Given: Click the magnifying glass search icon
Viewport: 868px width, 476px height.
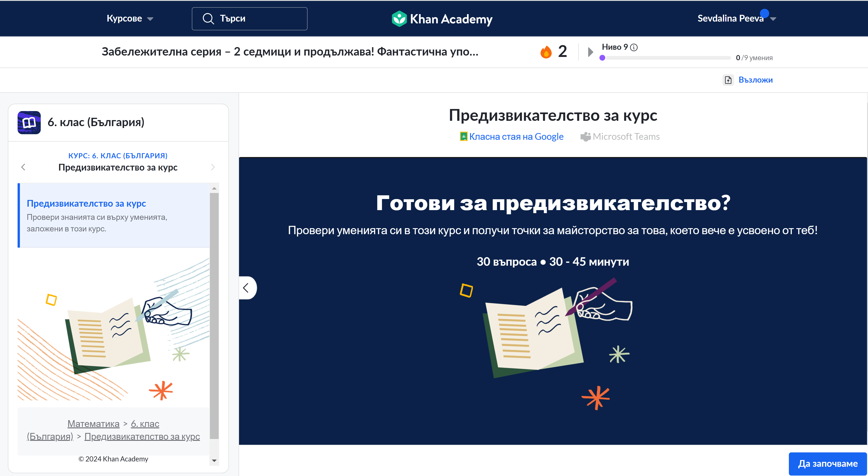Looking at the screenshot, I should (x=208, y=19).
